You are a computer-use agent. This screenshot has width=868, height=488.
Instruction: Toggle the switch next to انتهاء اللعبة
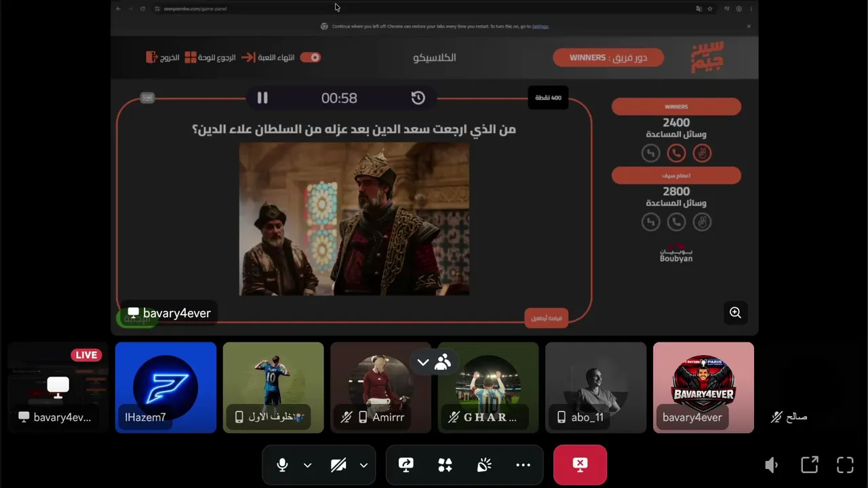tap(311, 58)
